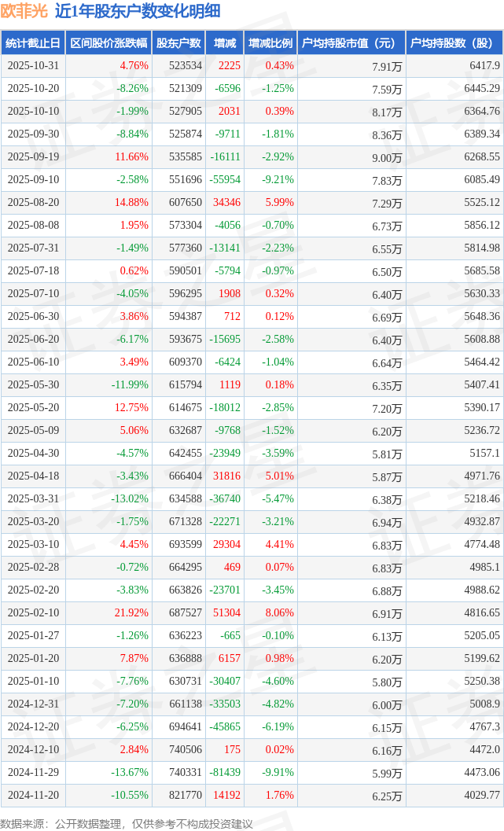Click the 欧菲光 stock name in the title
The image size is (504, 831).
point(25,11)
